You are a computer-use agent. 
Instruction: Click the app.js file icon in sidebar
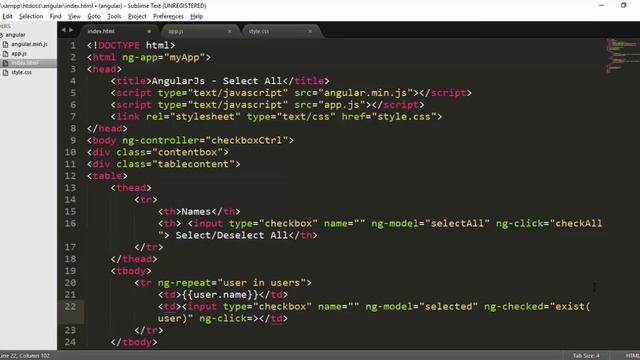click(6, 53)
